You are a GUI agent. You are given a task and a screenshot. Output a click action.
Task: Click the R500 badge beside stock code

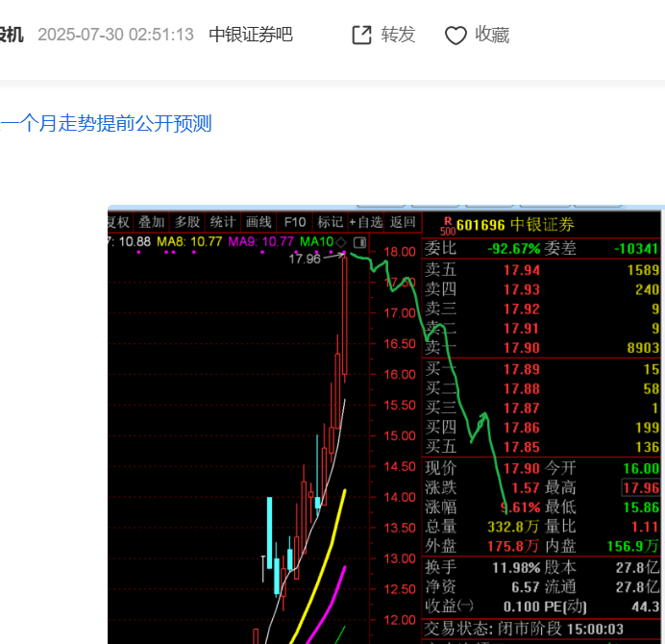pyautogui.click(x=448, y=226)
